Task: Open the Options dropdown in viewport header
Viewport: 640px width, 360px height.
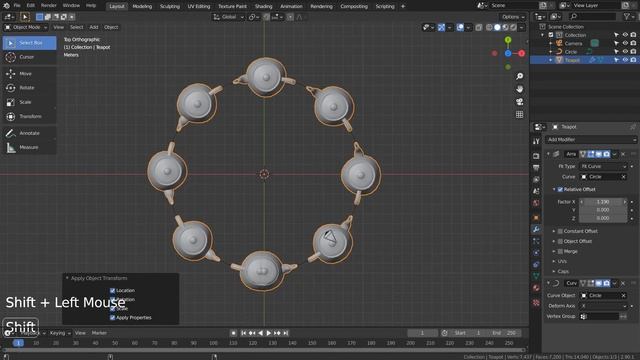Action: coord(513,17)
